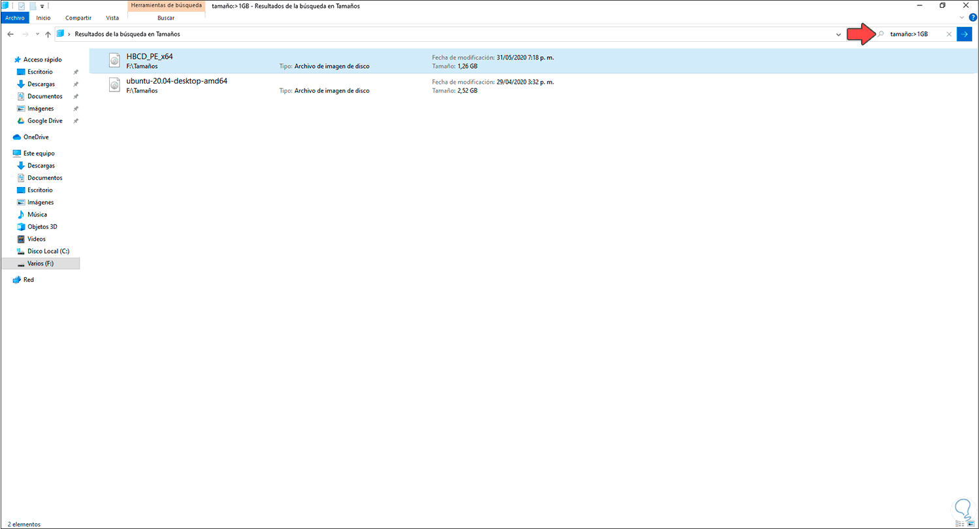Clear the search box with the X
This screenshot has height=529, width=980.
click(949, 34)
